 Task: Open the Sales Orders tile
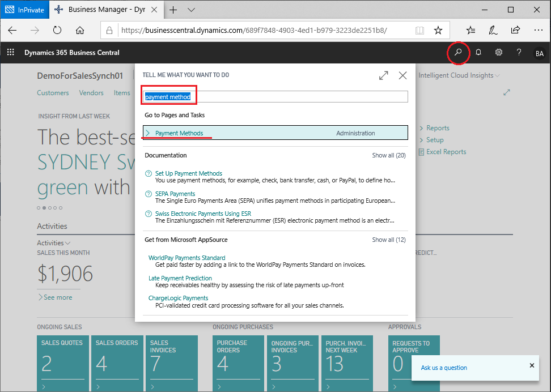[117, 364]
